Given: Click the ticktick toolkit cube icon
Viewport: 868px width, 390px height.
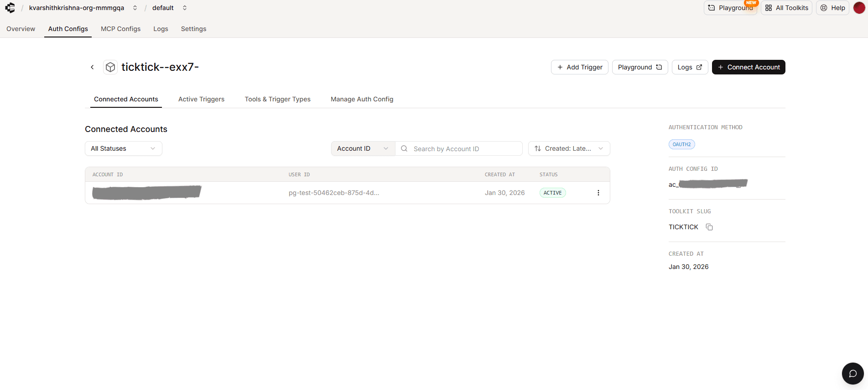Looking at the screenshot, I should [x=110, y=67].
